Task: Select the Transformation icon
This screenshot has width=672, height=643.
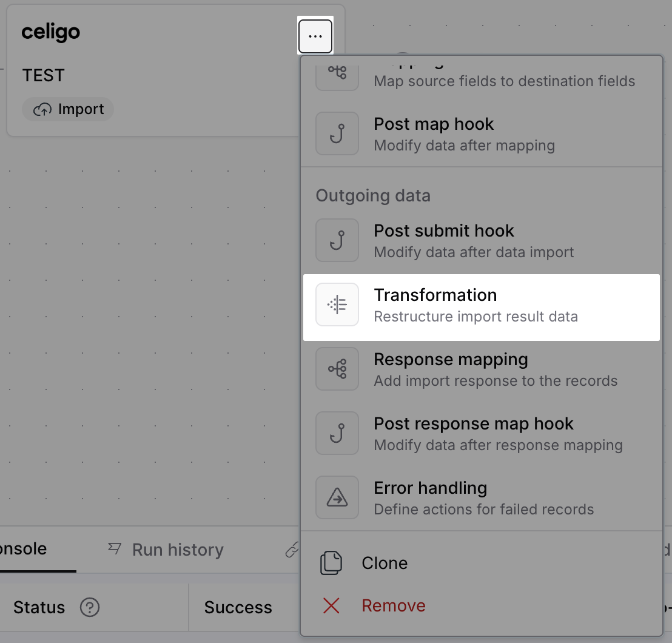Action: coord(337,305)
